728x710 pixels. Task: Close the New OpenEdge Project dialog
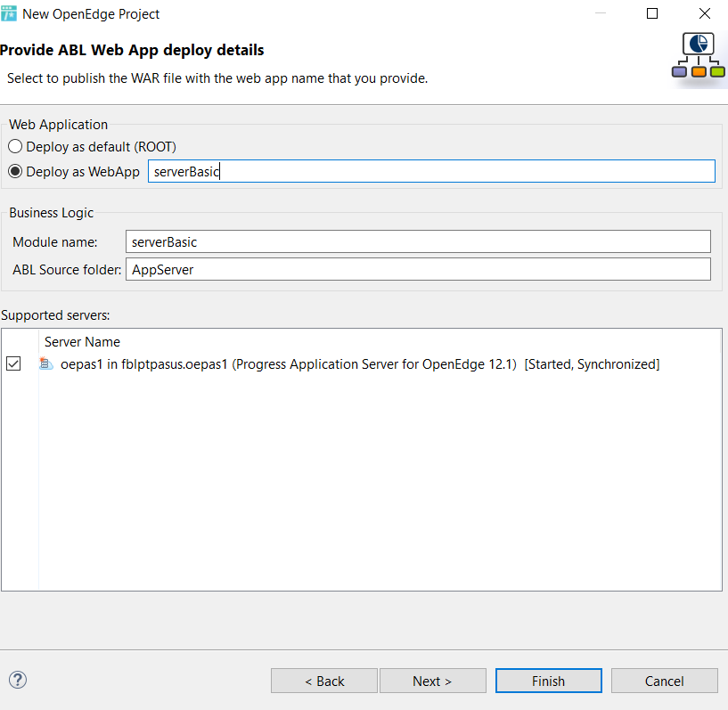tap(704, 13)
